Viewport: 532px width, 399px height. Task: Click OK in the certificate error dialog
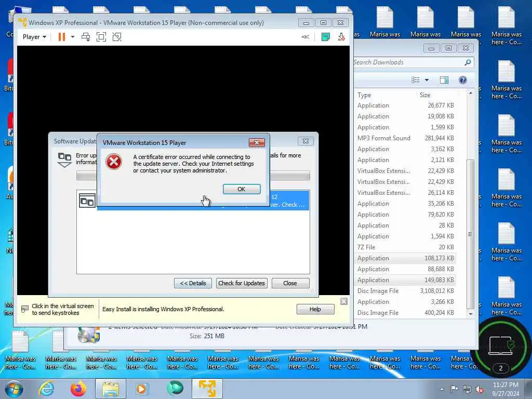[242, 189]
